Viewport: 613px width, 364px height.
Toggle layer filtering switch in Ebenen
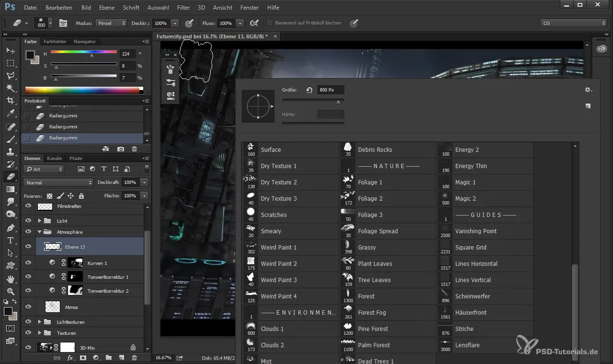click(x=146, y=169)
